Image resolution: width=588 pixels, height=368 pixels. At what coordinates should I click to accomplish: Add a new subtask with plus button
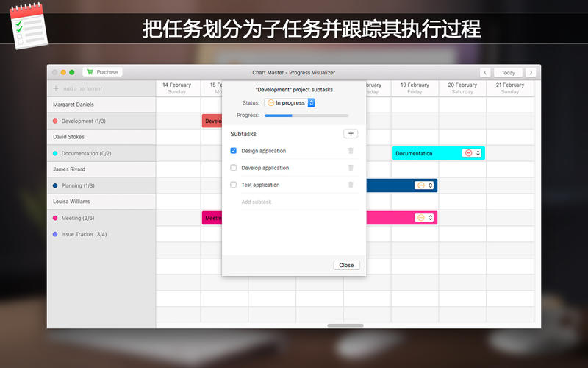tap(351, 133)
